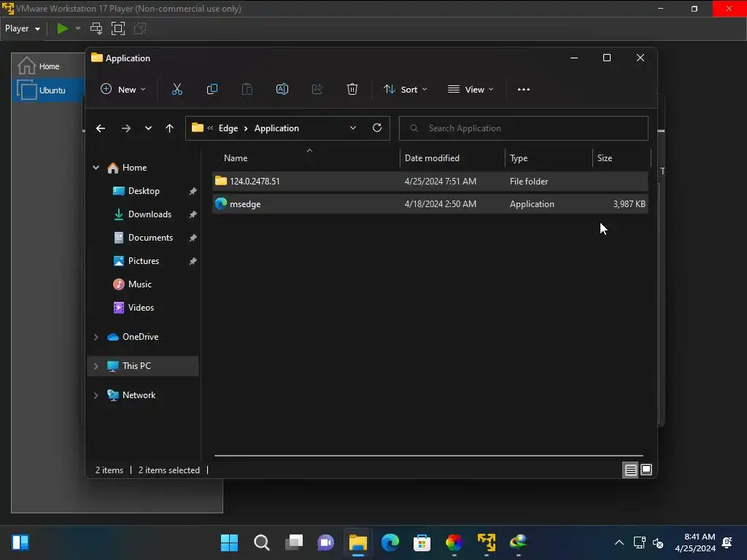The image size is (747, 560).
Task: Select the msedge application file
Action: point(430,204)
